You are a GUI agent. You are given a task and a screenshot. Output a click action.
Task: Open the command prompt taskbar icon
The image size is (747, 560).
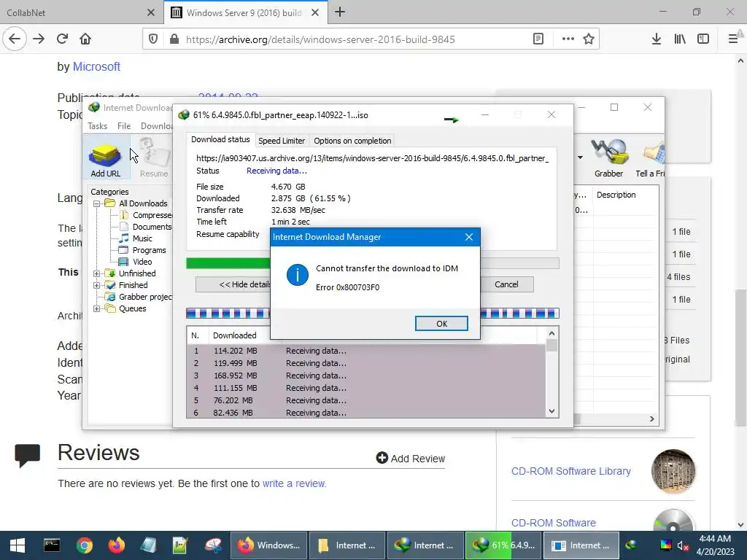(52, 545)
